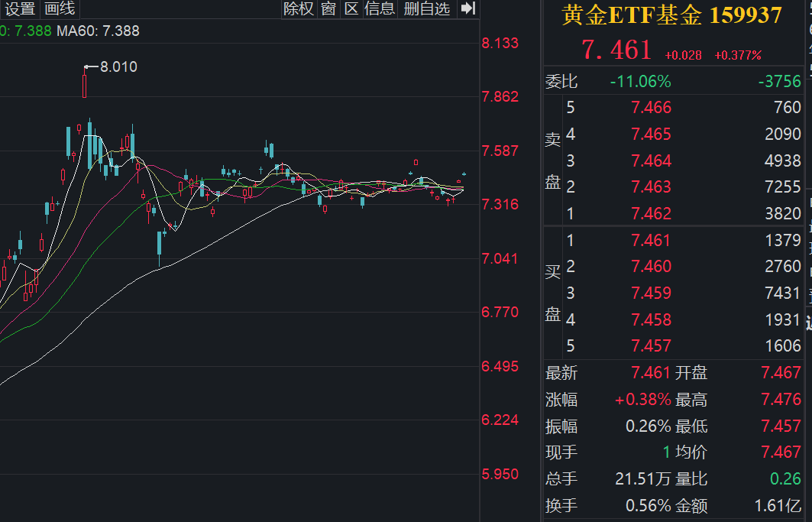This screenshot has width=812, height=522.
Task: Click the 删自选 remove-from-watchlist button
Action: 426,10
